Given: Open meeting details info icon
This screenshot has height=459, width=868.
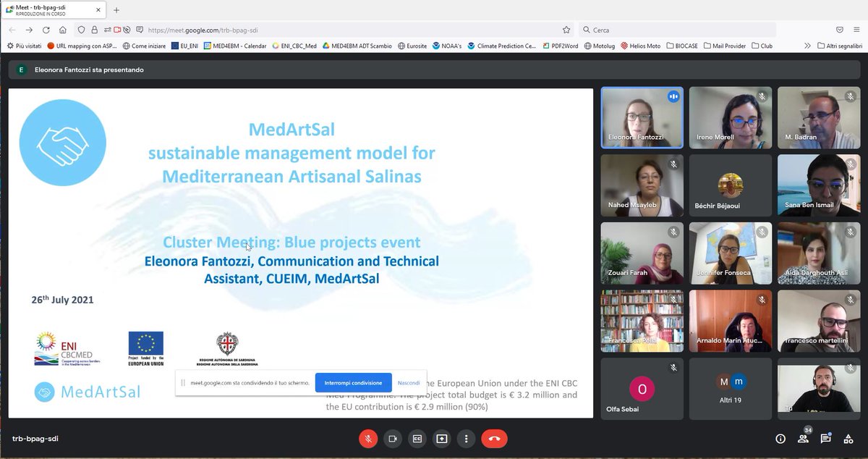Looking at the screenshot, I should coord(780,439).
